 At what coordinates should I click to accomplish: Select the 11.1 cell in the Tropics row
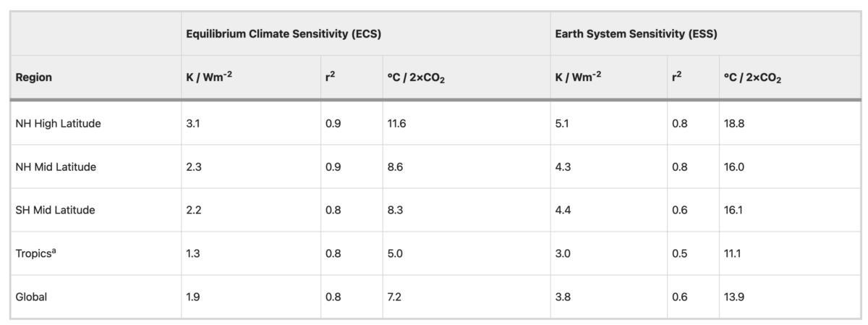coord(733,254)
